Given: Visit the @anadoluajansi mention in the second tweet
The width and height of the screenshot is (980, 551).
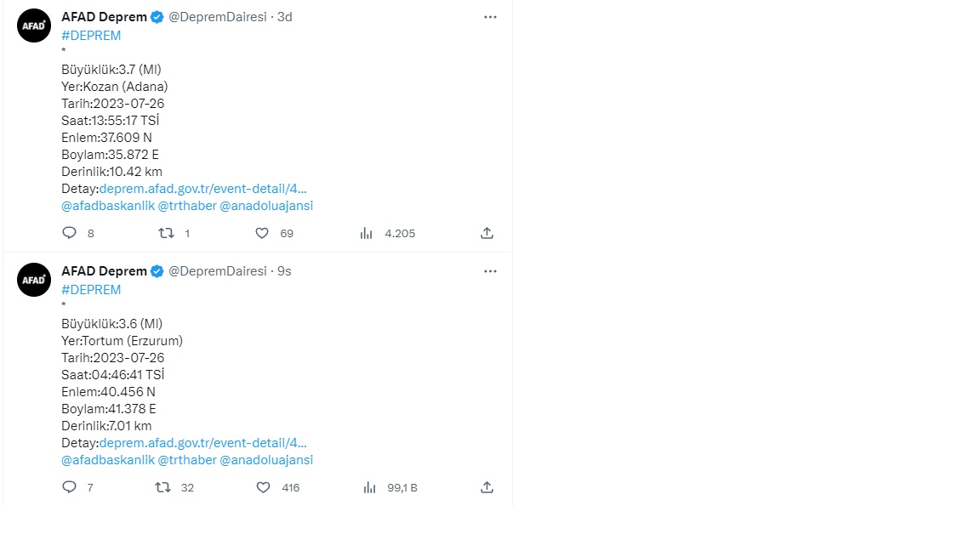Looking at the screenshot, I should tap(266, 460).
